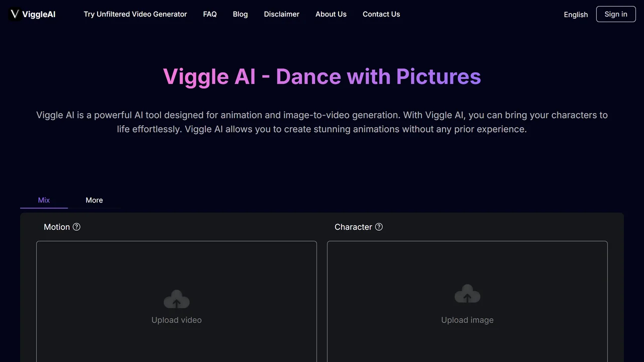Open the About Us page
The image size is (644, 362).
(x=331, y=14)
